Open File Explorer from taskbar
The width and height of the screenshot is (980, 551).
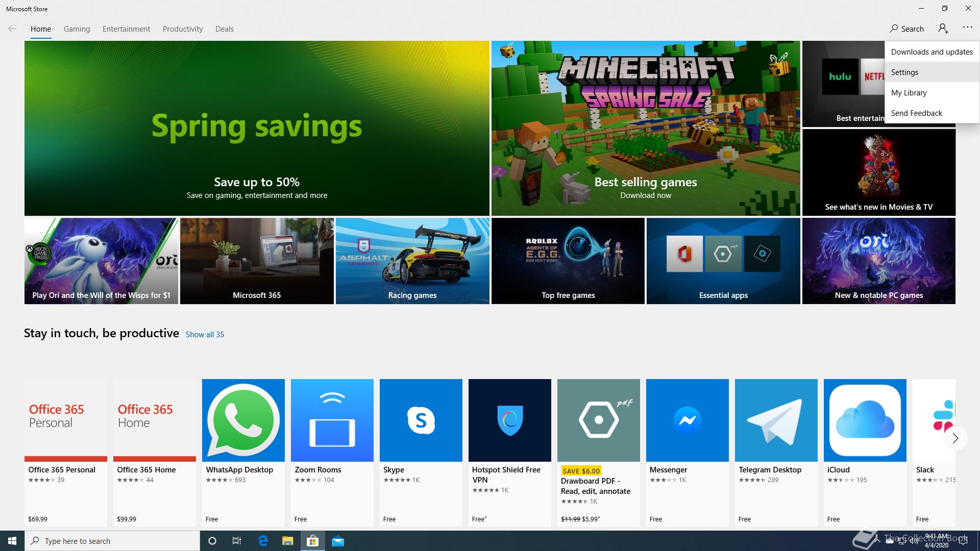tap(287, 541)
